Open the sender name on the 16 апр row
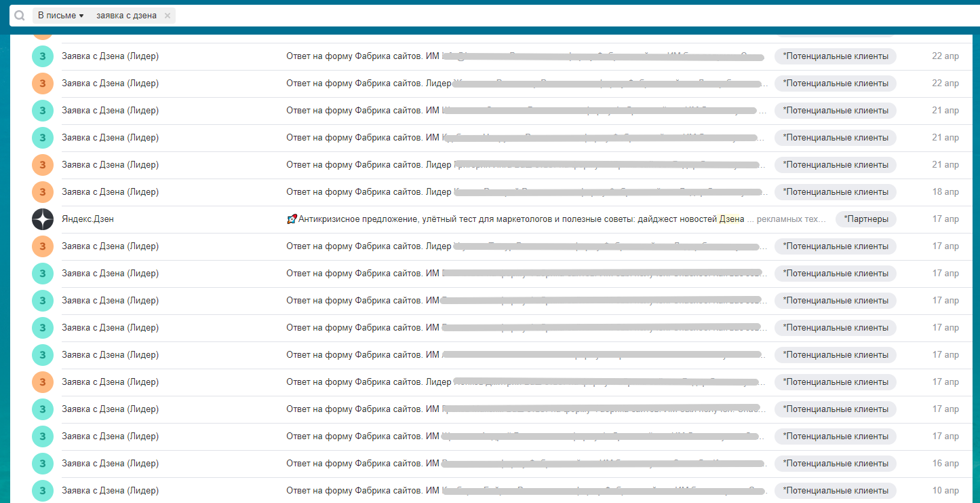980x503 pixels. [x=111, y=464]
